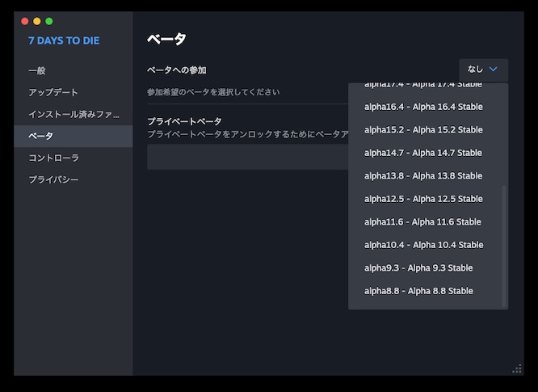Click the dropdown list scrollbar thumb
The image size is (538, 392).
point(504,245)
